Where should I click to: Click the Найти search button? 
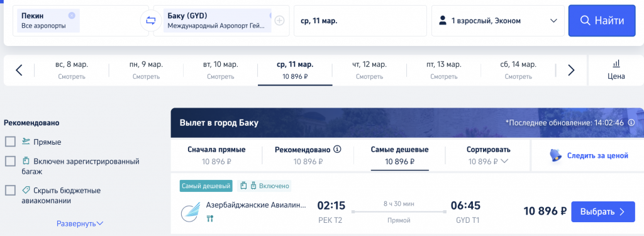(x=602, y=21)
